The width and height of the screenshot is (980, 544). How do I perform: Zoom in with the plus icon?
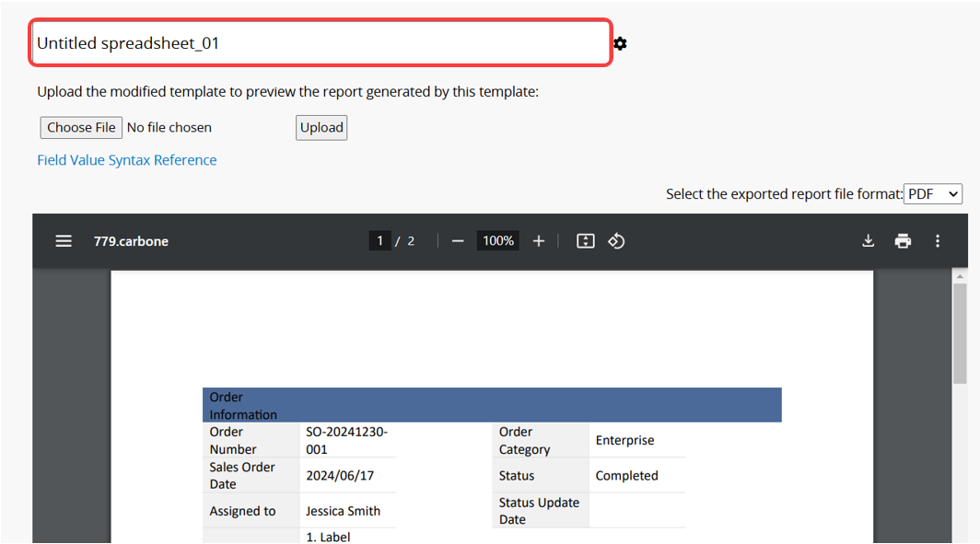tap(539, 241)
